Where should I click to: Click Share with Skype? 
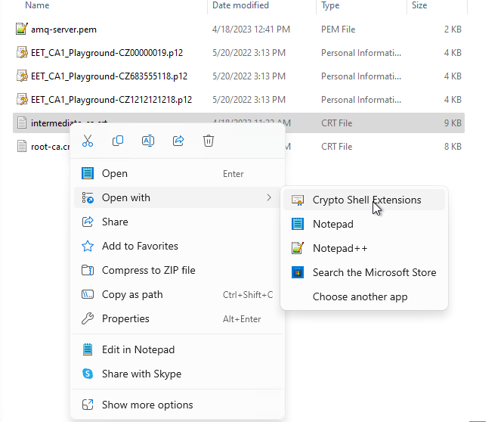pyautogui.click(x=141, y=374)
